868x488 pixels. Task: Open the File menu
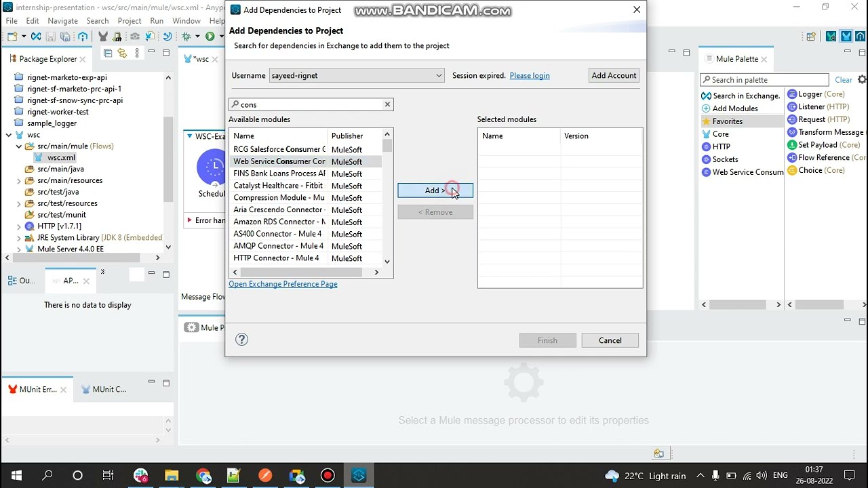click(x=12, y=21)
